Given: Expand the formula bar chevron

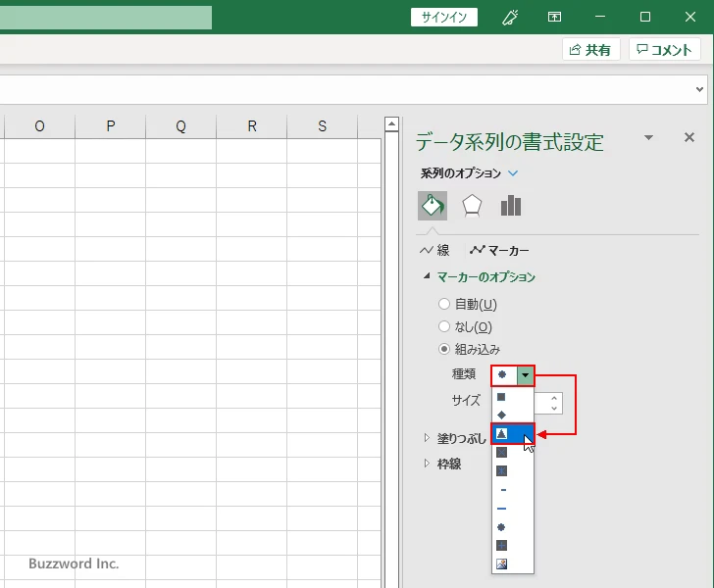Looking at the screenshot, I should coord(699,89).
